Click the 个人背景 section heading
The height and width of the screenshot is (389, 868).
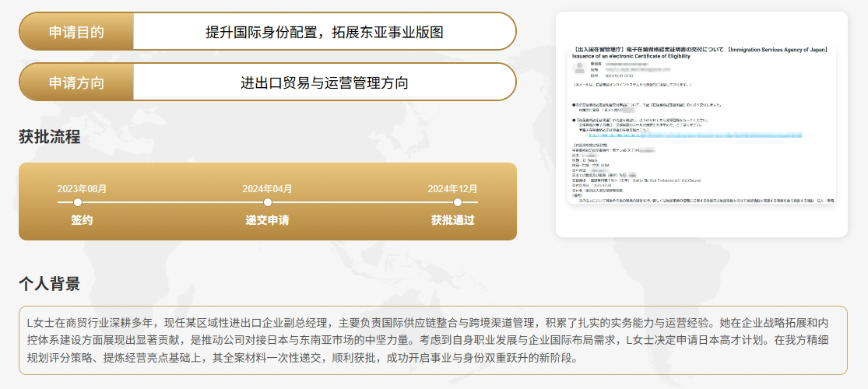[x=50, y=284]
